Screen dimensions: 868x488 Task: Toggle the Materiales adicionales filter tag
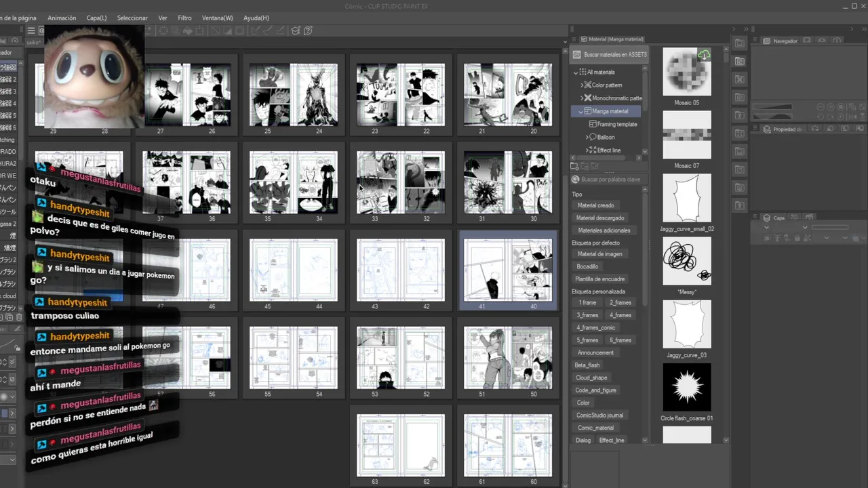pyautogui.click(x=604, y=230)
